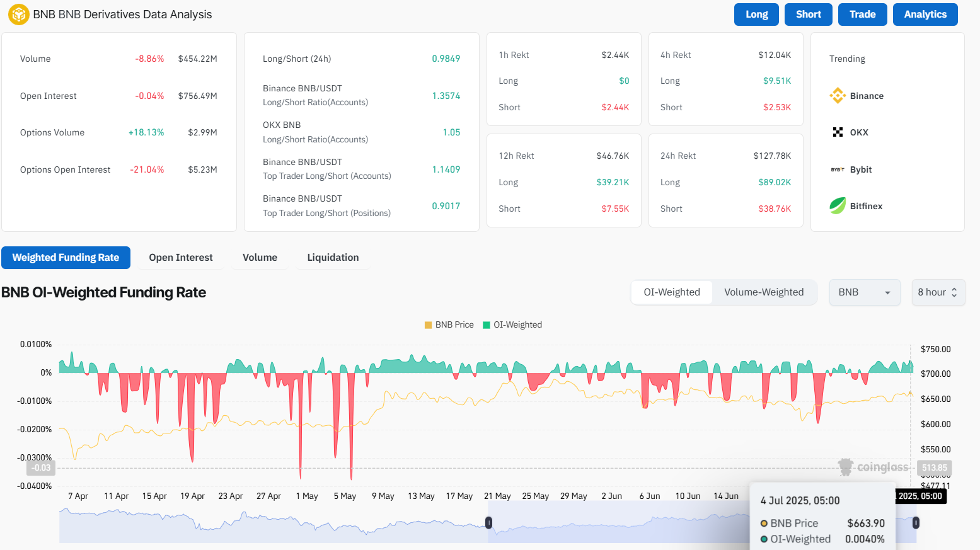Click Long/Short (24h) ratio 0.9849
Viewport: 980px width, 550px height.
point(446,59)
